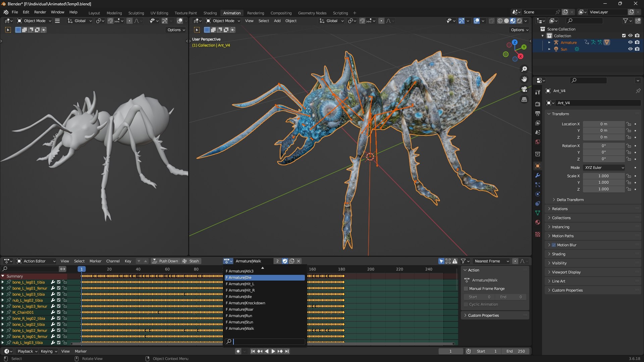Lock the Location X transform

point(629,124)
